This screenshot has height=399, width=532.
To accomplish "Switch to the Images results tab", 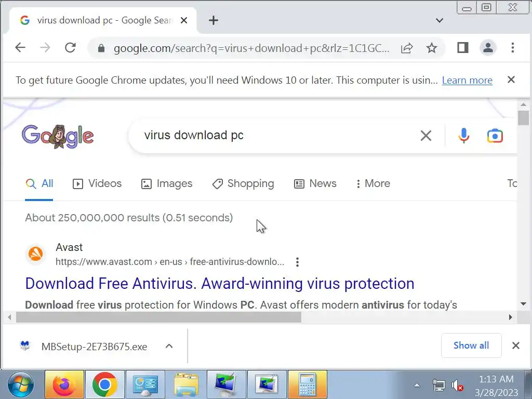I will tap(167, 183).
